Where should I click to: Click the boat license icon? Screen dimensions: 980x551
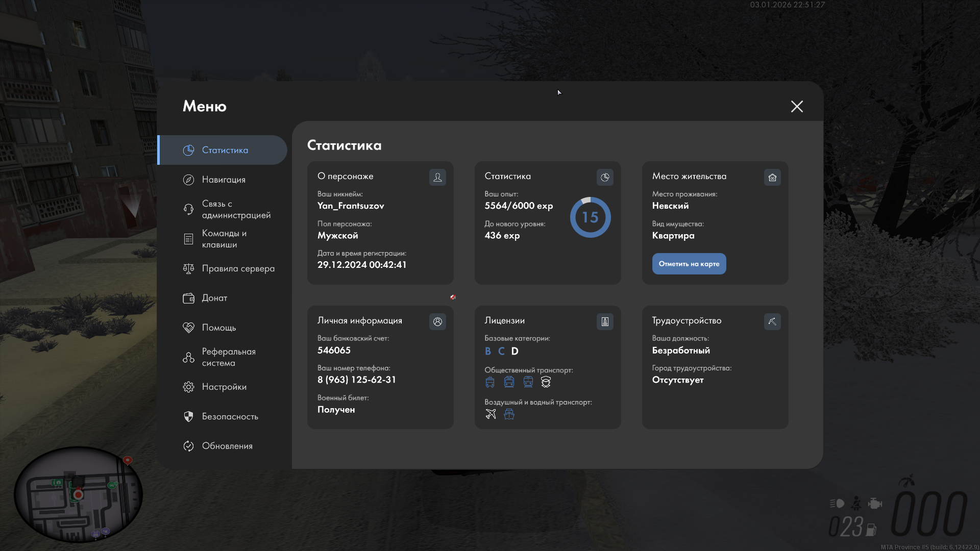pos(509,414)
